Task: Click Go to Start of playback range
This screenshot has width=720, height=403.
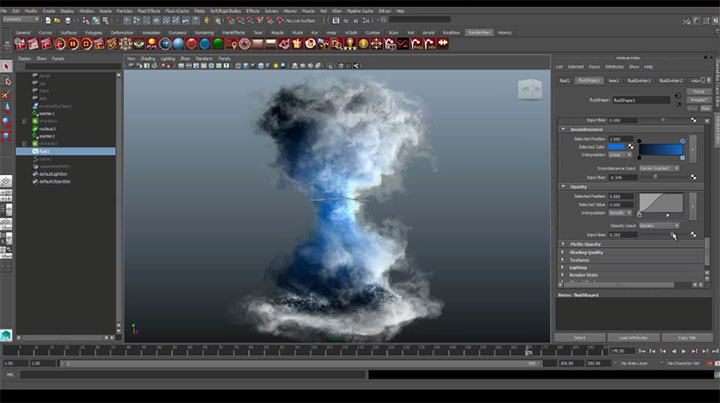Action: (x=641, y=351)
